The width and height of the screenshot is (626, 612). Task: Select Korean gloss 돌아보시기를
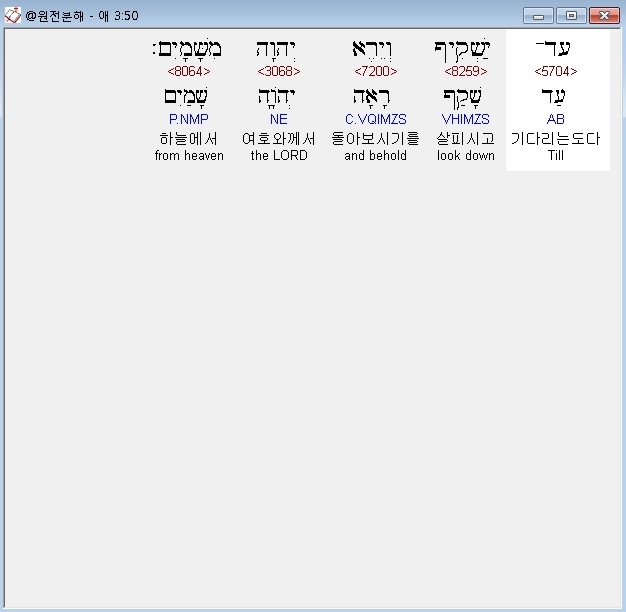(x=376, y=139)
